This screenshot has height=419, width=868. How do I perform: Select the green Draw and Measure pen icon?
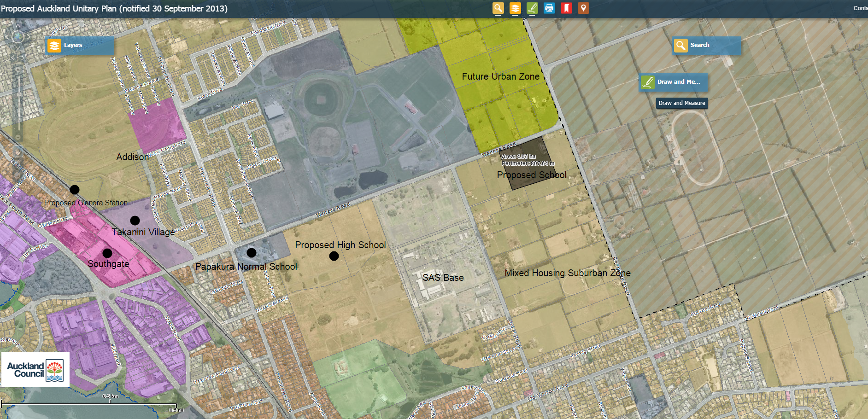[x=532, y=8]
